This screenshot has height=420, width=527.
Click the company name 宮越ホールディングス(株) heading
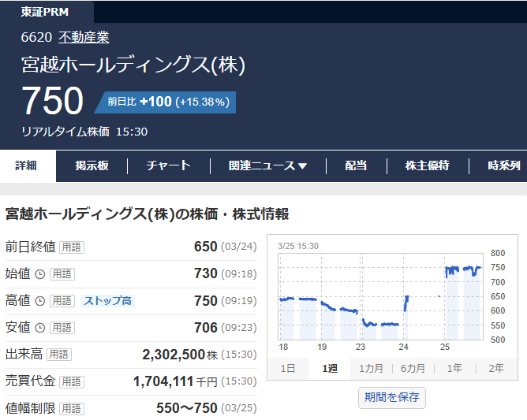click(x=133, y=65)
